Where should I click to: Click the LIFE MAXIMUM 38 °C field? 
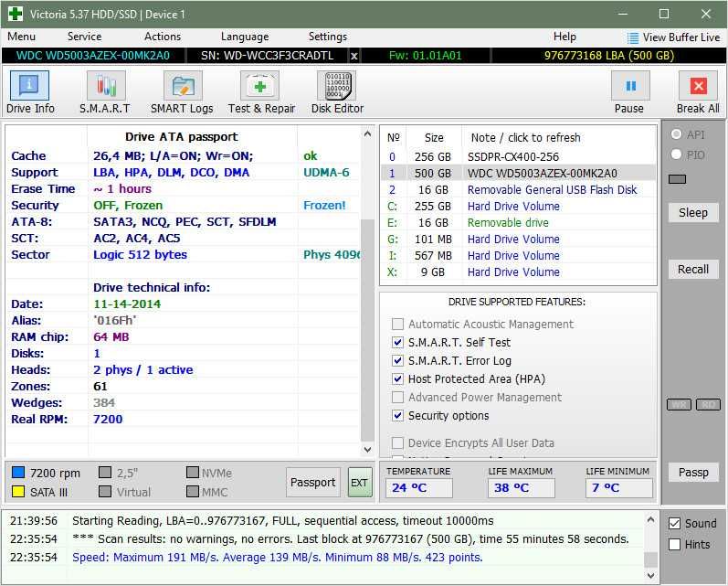coord(521,488)
